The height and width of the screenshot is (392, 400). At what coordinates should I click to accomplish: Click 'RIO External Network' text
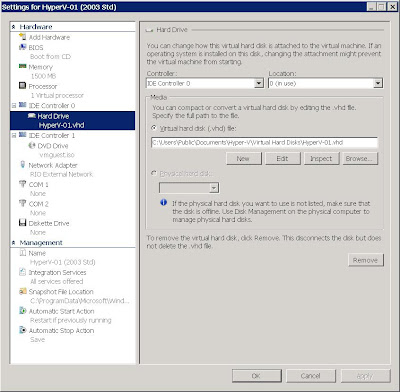[61, 174]
